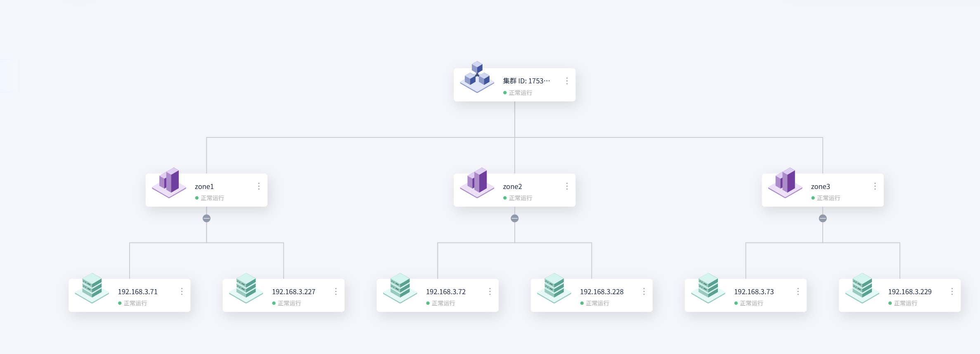The image size is (980, 354).
Task: Collapse the zone1 child nodes
Action: click(206, 218)
